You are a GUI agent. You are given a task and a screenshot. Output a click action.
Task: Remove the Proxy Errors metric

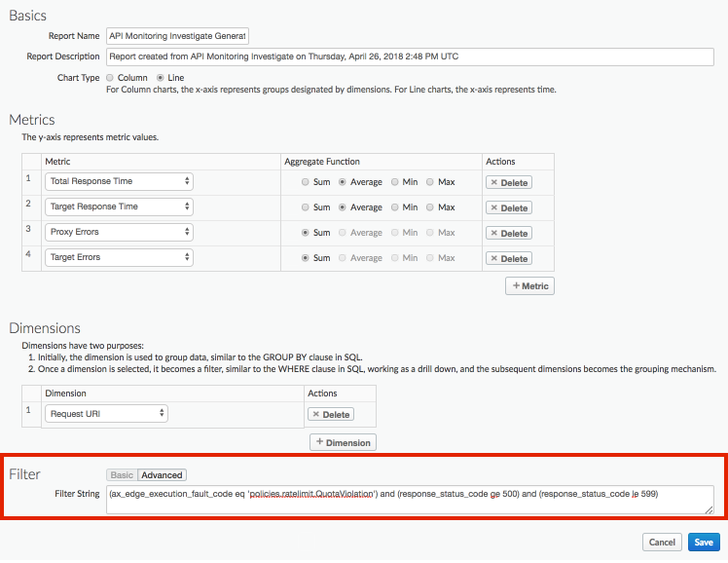(x=508, y=233)
